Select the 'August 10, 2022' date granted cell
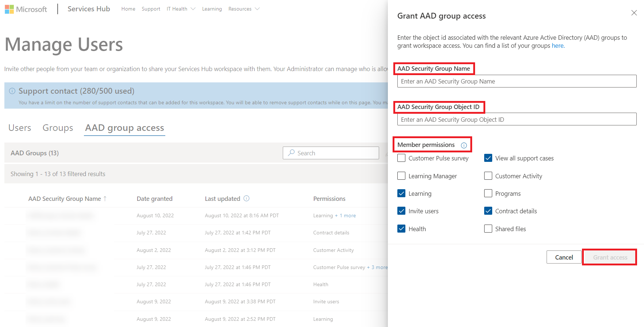The height and width of the screenshot is (327, 644). click(x=155, y=215)
